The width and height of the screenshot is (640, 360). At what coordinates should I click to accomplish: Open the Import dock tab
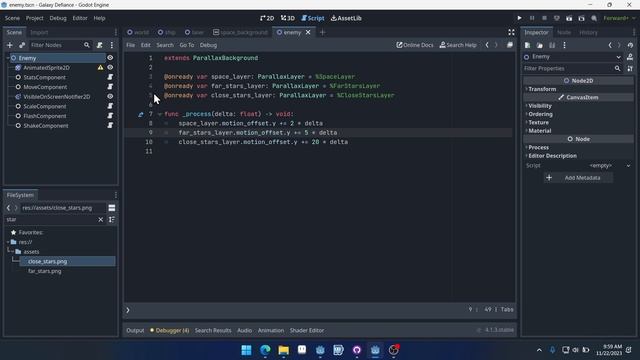39,32
